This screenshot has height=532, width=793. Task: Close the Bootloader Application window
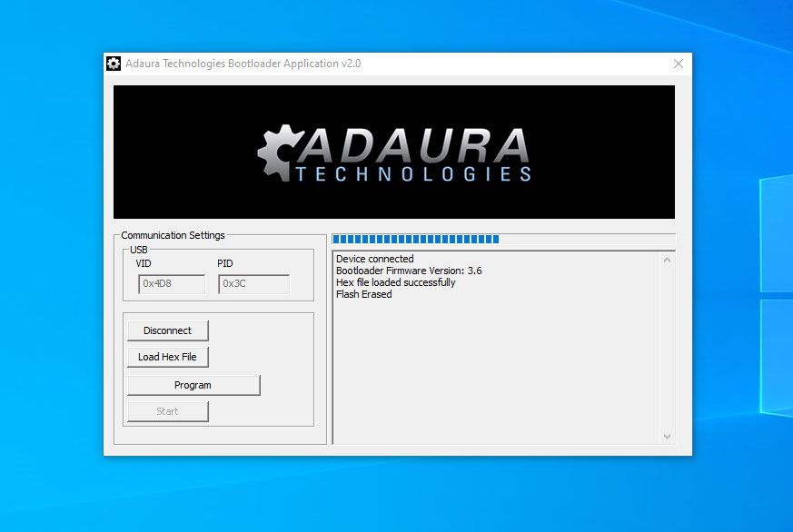tap(678, 64)
